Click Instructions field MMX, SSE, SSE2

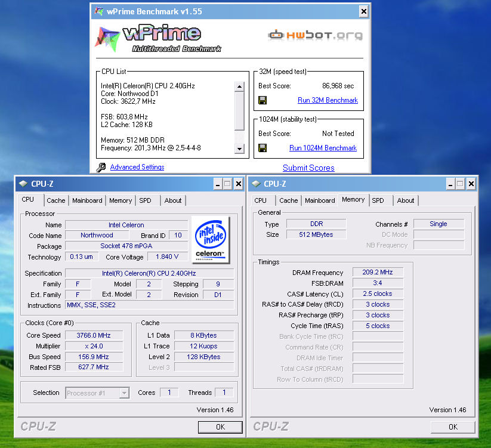coord(149,305)
